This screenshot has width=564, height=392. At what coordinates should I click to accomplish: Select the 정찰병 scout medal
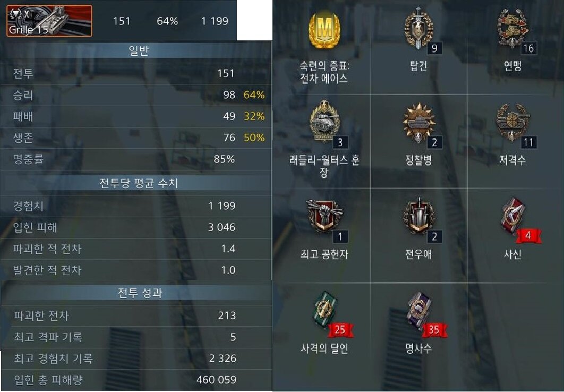418,123
